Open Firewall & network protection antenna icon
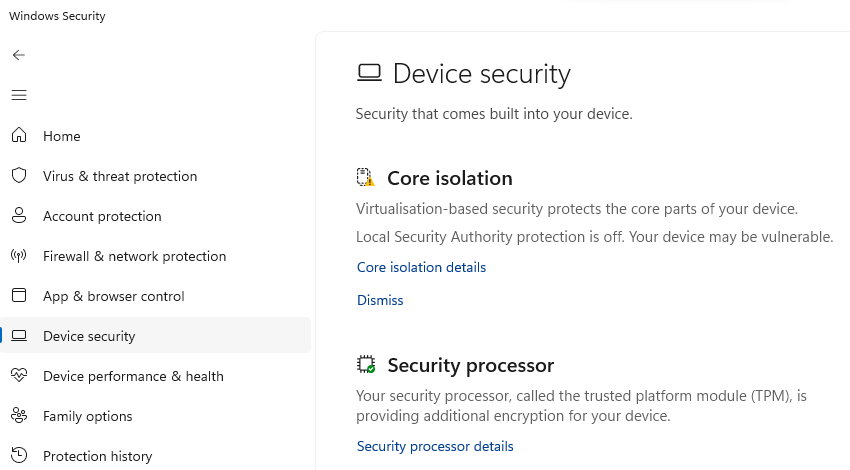The image size is (850, 470). 19,256
